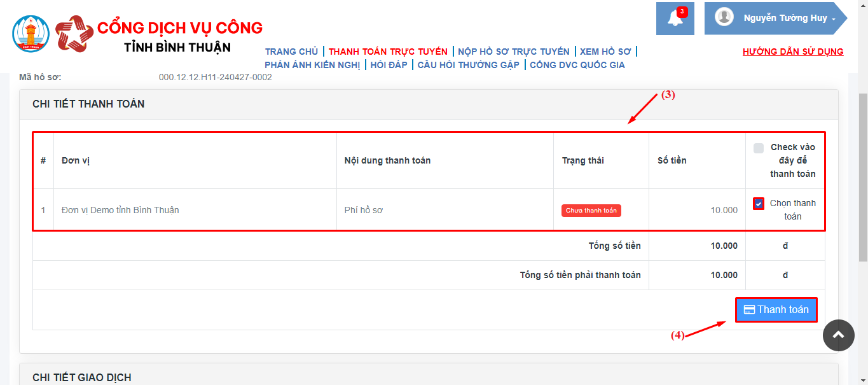Uncheck the 'Chọn thanh toán' checkbox
Screen dimensions: 868x385
point(759,204)
